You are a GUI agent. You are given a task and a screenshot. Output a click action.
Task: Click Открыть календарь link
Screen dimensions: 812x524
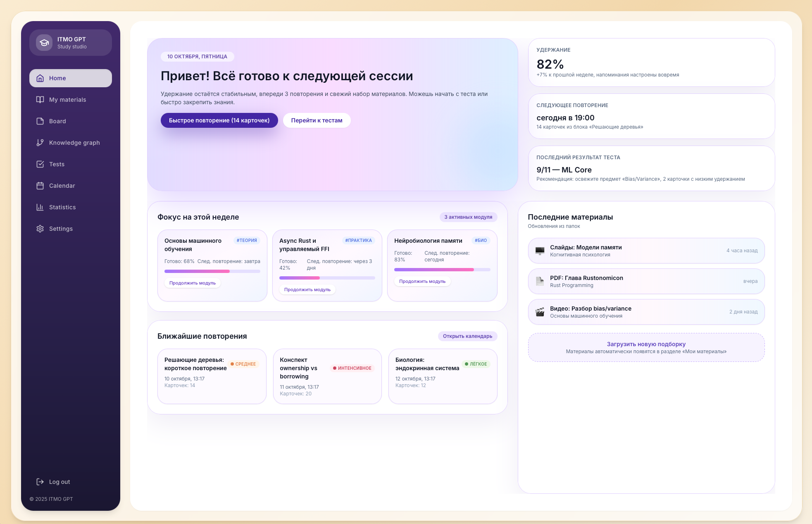[x=467, y=336]
